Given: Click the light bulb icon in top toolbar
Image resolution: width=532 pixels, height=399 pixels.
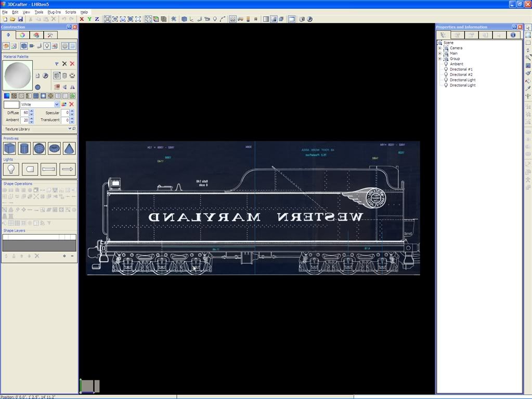Looking at the screenshot, I should click(215, 19).
